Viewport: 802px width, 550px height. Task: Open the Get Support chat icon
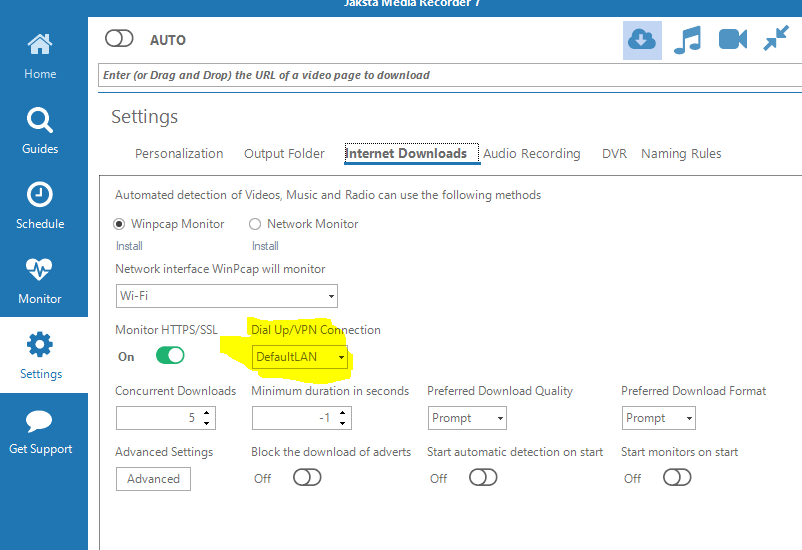click(x=39, y=421)
